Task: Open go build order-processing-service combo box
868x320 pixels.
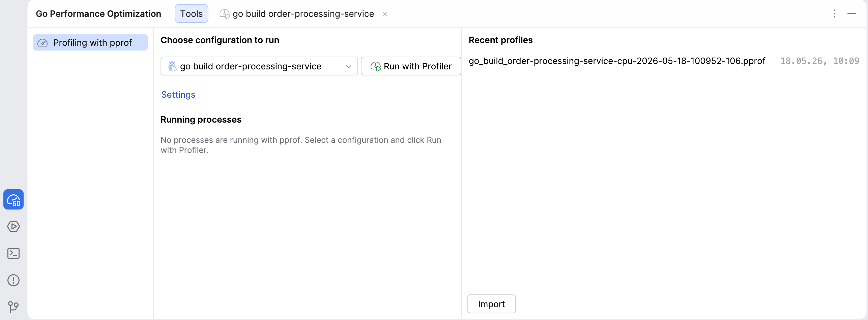Action: (259, 66)
